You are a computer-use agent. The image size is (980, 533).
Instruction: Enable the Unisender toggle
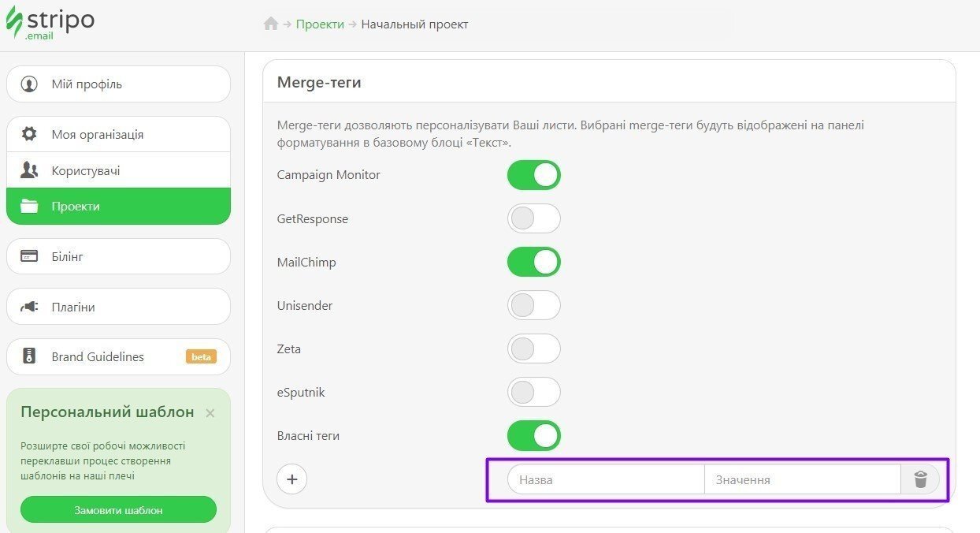pos(533,305)
